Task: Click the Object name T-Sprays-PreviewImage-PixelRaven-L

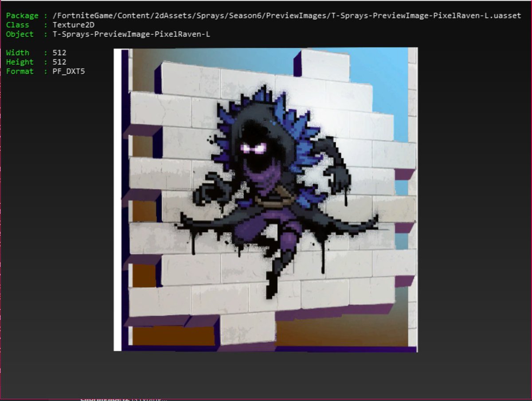Action: 131,34
